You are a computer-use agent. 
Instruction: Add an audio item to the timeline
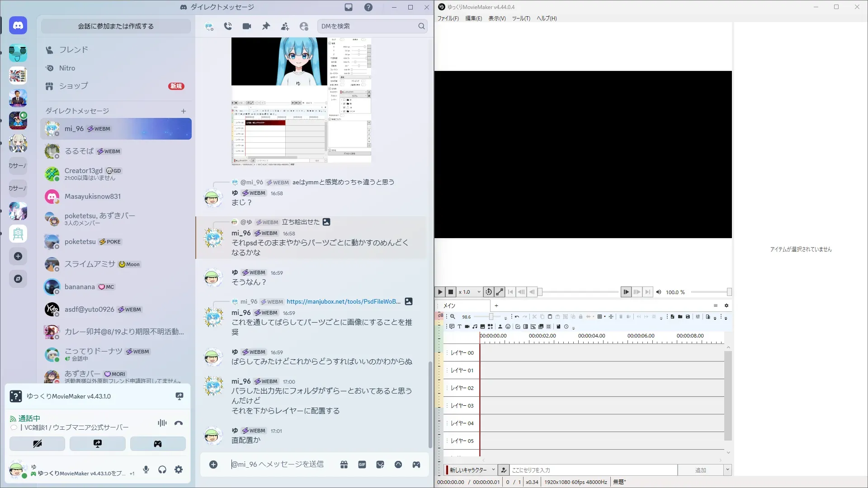tap(475, 327)
